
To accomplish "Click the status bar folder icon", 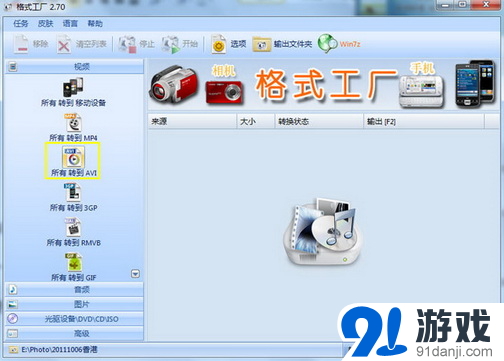I will [x=13, y=350].
